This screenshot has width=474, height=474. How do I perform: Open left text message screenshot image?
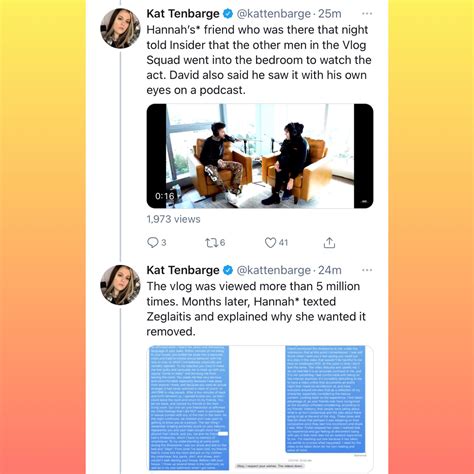point(189,408)
